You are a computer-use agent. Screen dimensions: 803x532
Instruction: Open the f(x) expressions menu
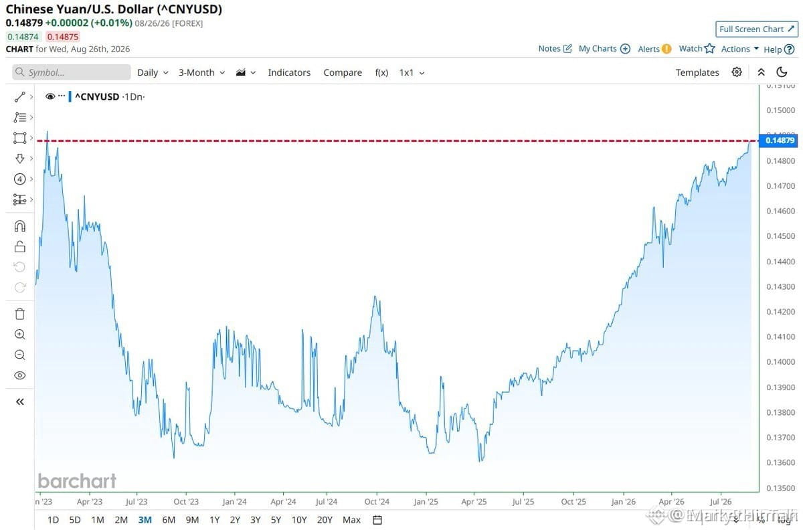(381, 72)
